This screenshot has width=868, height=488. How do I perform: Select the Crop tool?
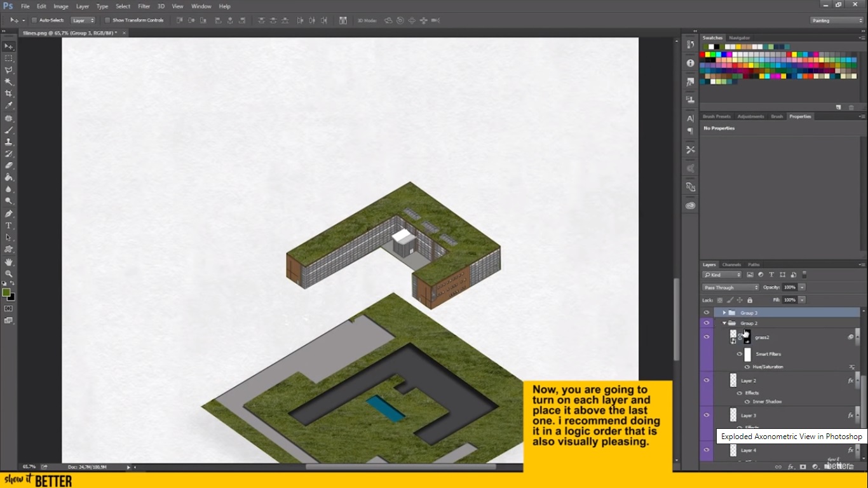click(9, 93)
